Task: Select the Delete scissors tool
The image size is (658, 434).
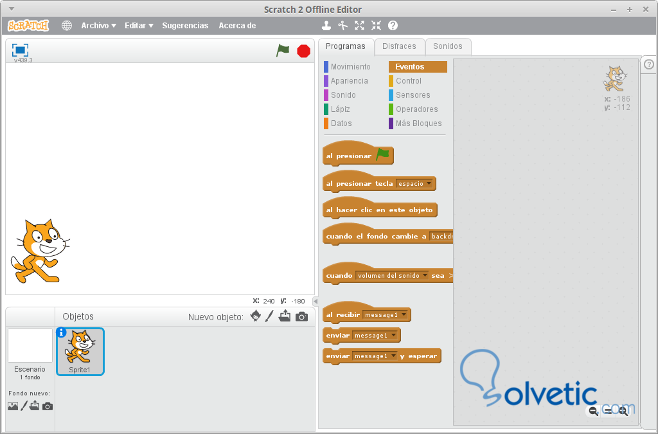Action: pyautogui.click(x=343, y=26)
